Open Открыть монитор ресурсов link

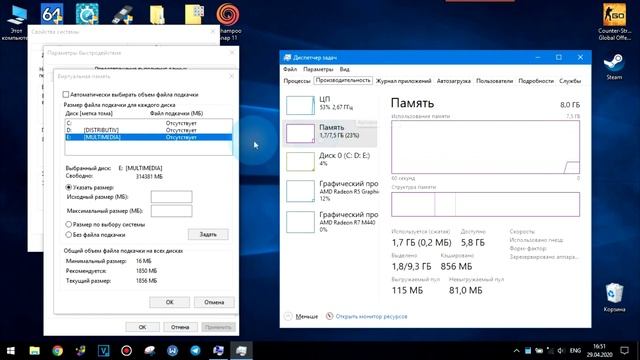coord(371,316)
